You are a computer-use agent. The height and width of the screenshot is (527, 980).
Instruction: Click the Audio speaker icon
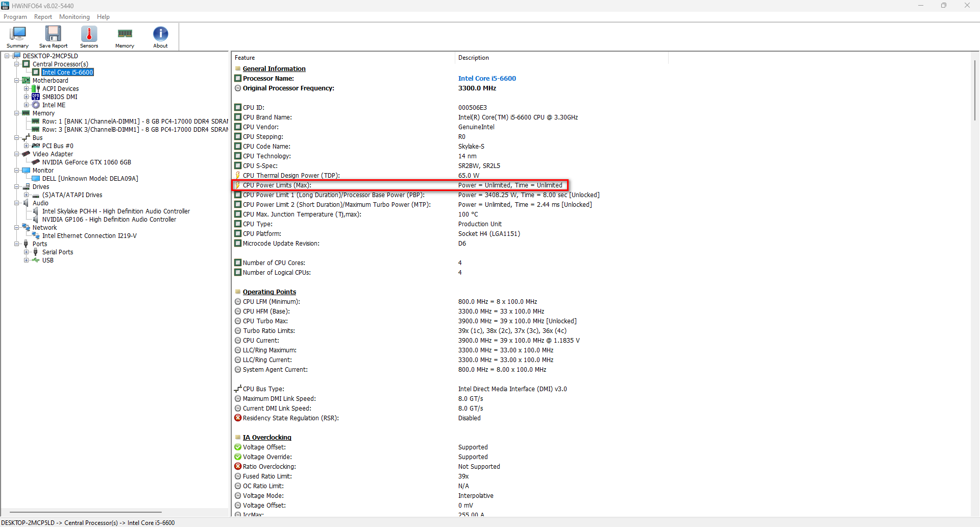pos(26,203)
